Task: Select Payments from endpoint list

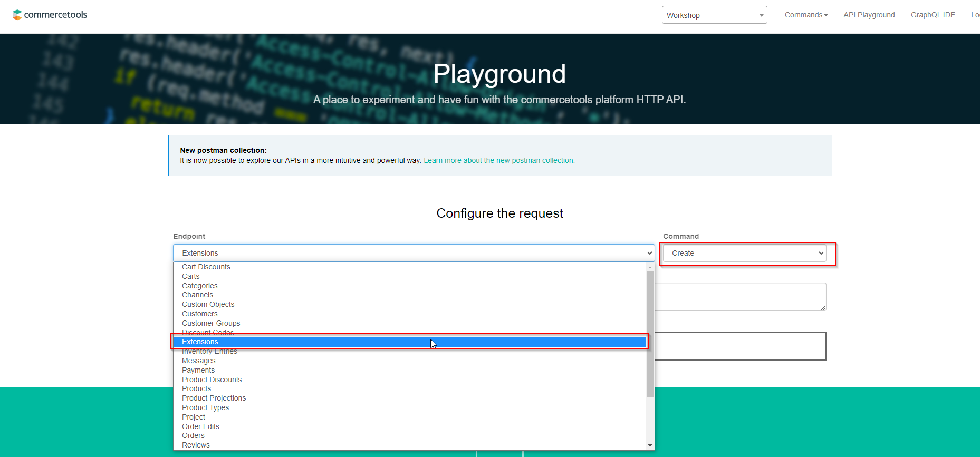Action: click(x=198, y=370)
